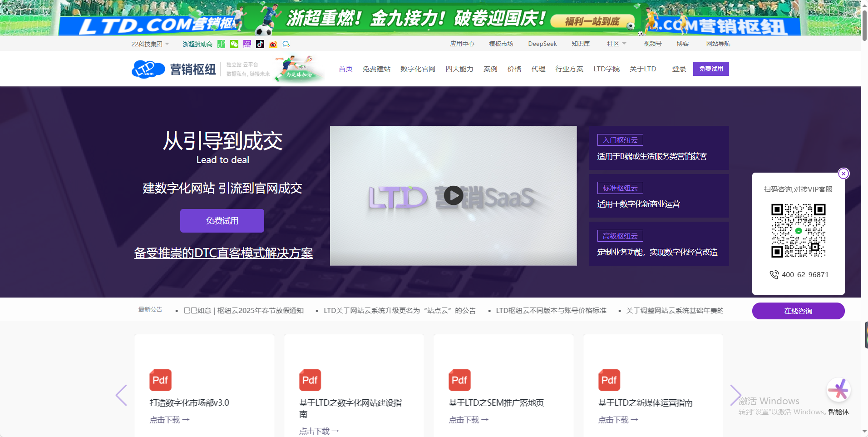Open 视频号 in the top bar

point(652,44)
